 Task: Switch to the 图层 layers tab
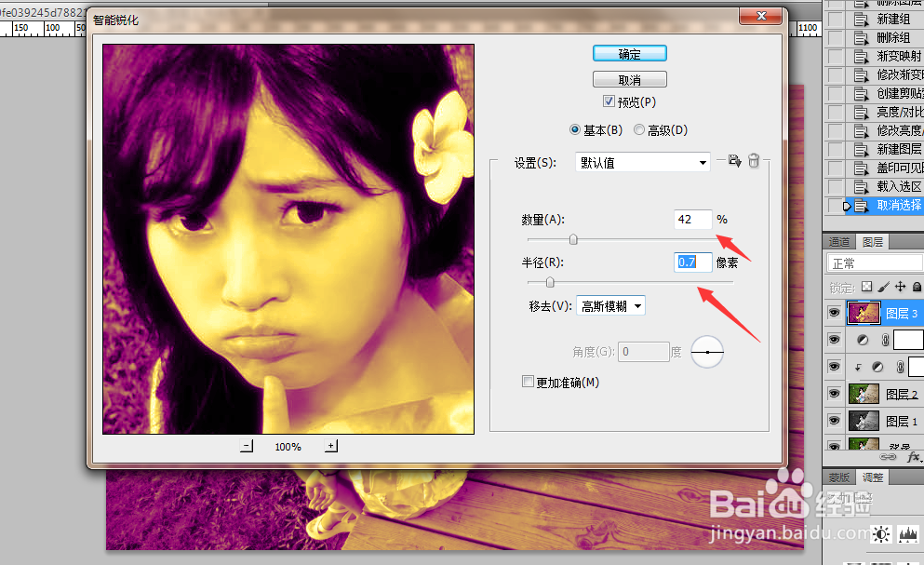873,242
